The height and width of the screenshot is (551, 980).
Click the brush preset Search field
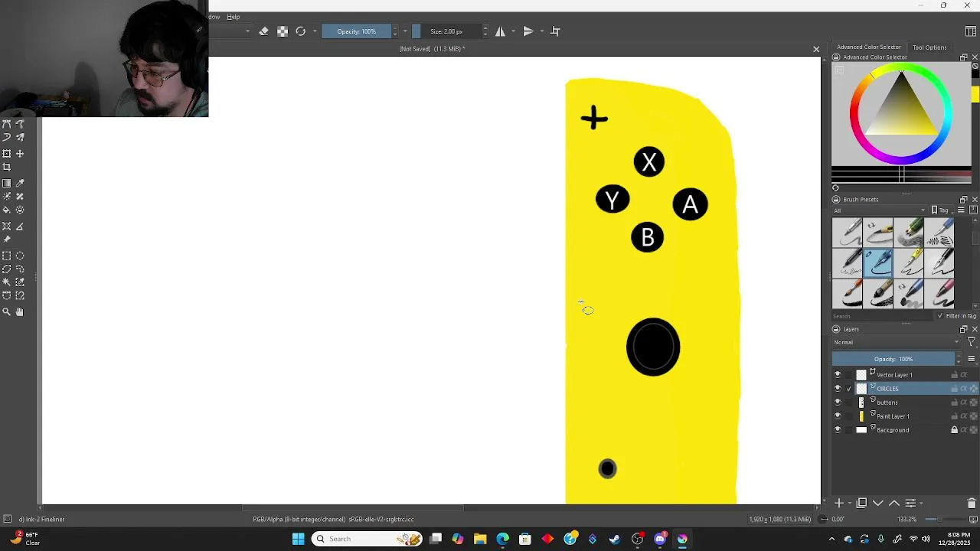pyautogui.click(x=883, y=316)
